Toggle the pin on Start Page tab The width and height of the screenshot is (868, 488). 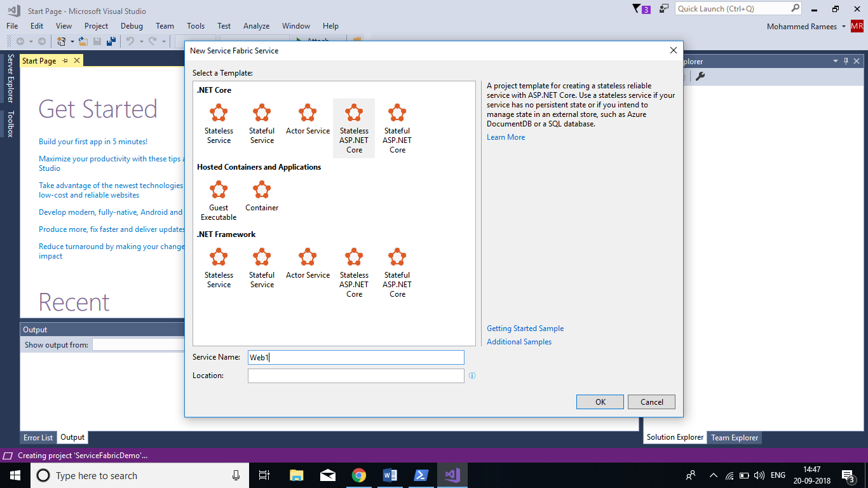coord(65,61)
